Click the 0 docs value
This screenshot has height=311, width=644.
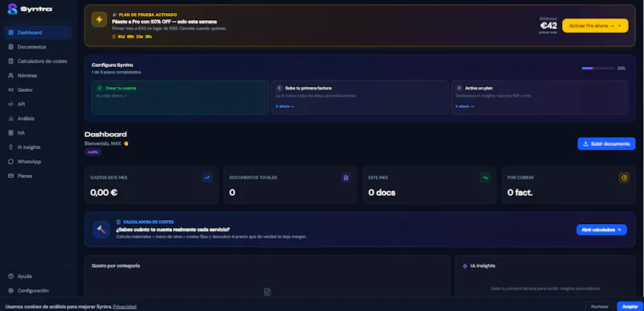click(x=382, y=193)
